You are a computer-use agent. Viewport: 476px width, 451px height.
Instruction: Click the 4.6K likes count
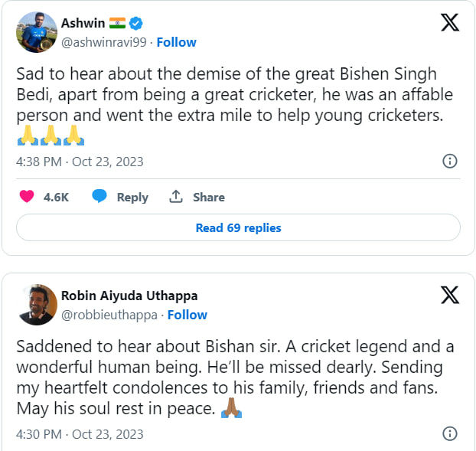pyautogui.click(x=56, y=197)
